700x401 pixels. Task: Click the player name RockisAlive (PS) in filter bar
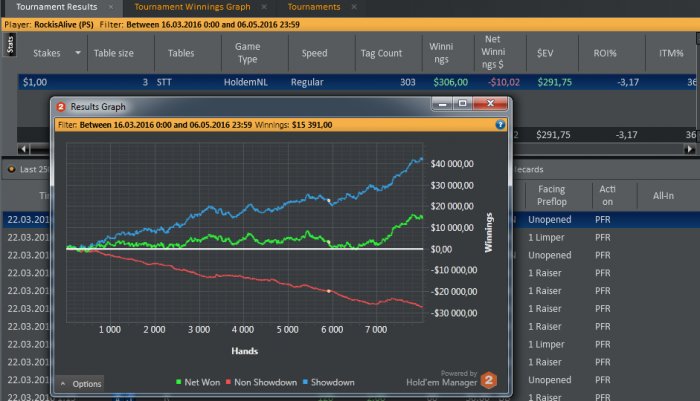pyautogui.click(x=63, y=25)
